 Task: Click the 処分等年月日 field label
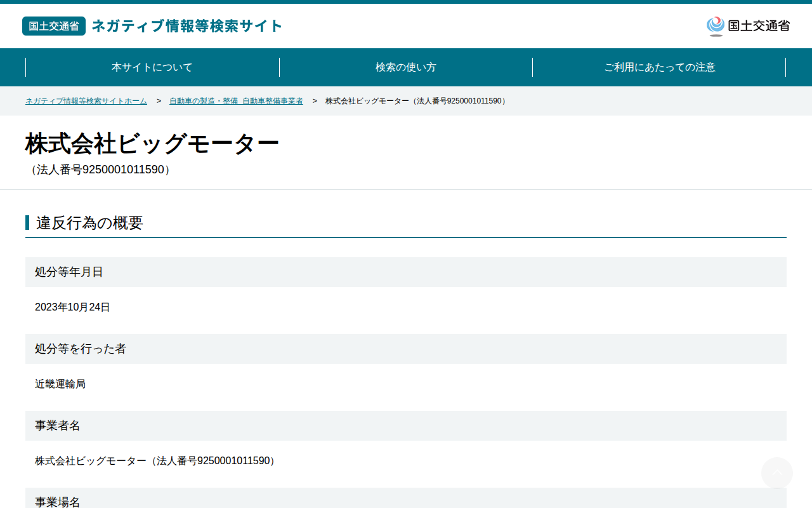69,272
